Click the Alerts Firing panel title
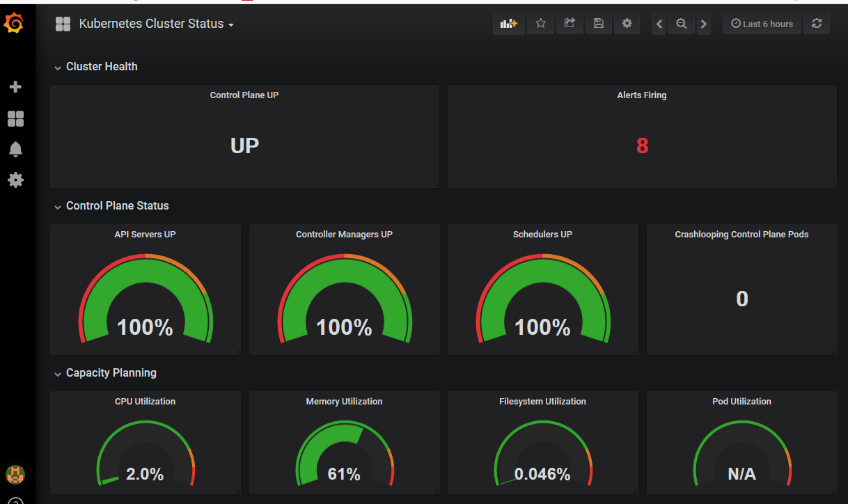The image size is (848, 504). (x=641, y=95)
